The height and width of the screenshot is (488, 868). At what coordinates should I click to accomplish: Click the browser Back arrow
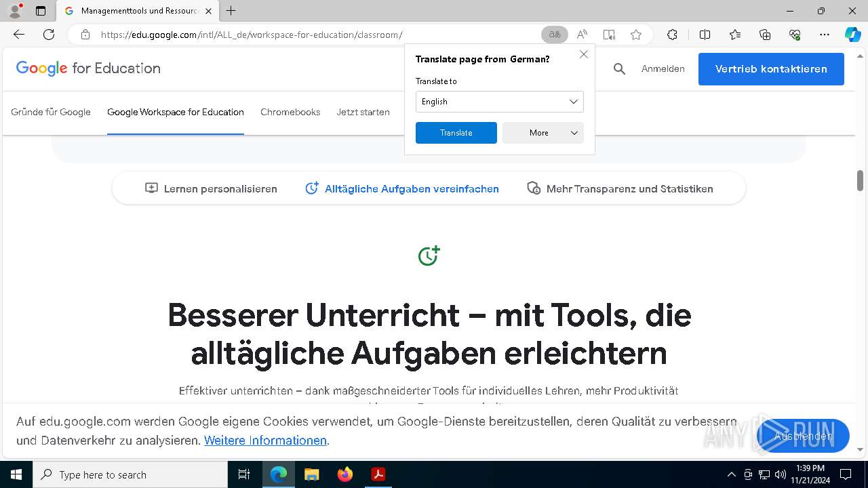click(x=19, y=35)
